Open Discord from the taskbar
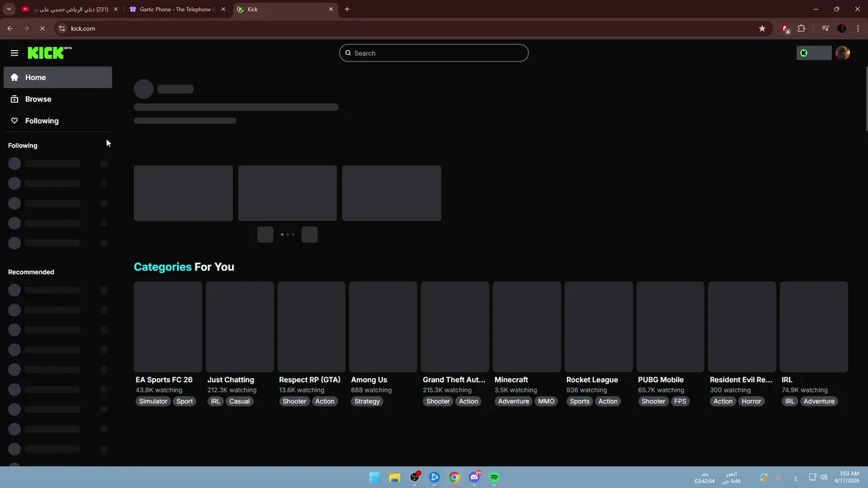868x488 pixels. click(475, 477)
